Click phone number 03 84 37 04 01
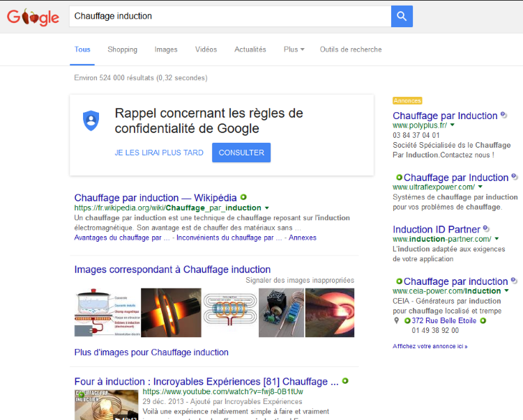 pos(416,135)
